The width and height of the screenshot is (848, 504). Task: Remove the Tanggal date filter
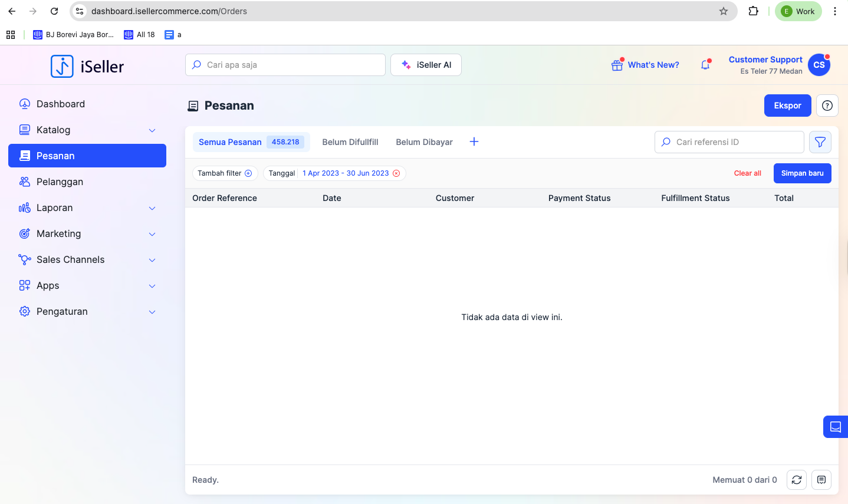pos(396,173)
